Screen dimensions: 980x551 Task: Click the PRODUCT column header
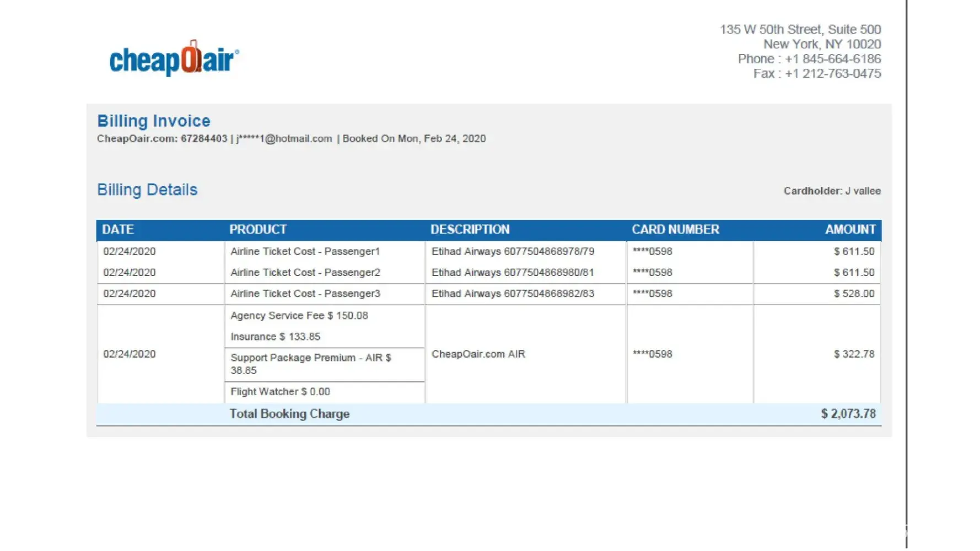click(258, 229)
